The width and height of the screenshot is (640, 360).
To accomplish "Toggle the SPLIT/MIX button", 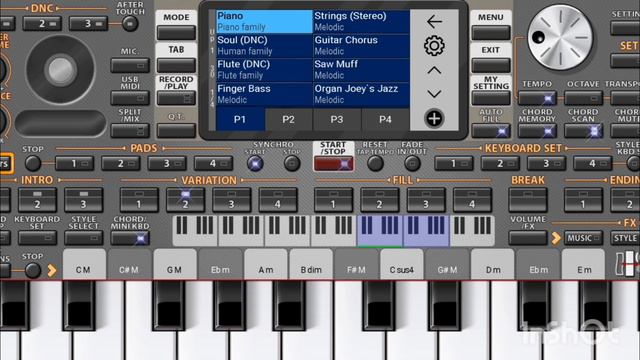I will [x=130, y=131].
